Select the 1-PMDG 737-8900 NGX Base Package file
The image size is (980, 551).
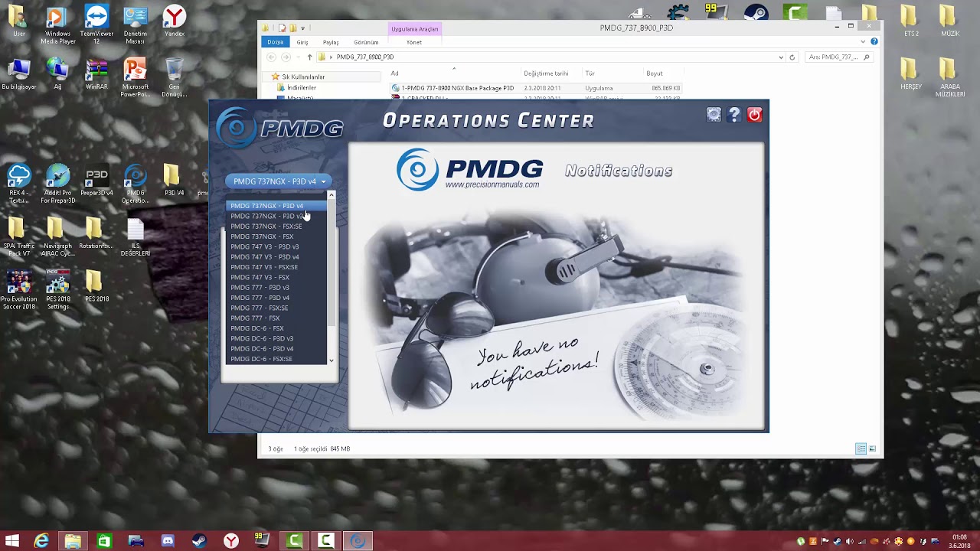point(536,88)
